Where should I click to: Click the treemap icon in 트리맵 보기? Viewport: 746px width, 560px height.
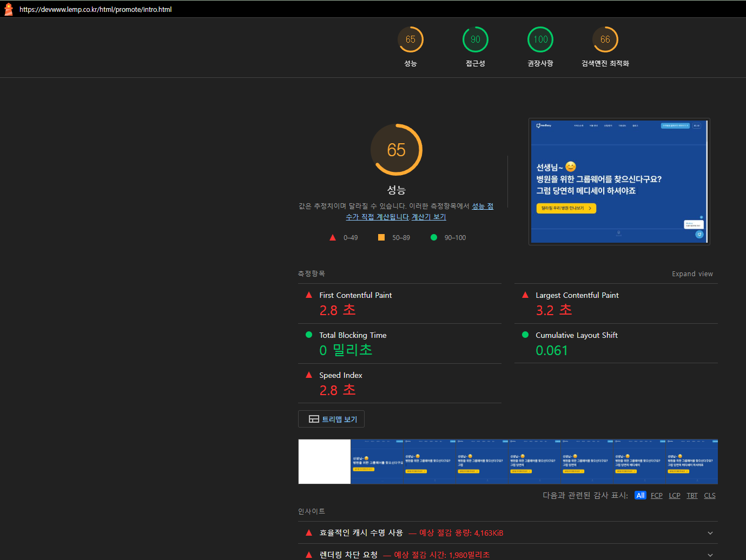[x=314, y=419]
